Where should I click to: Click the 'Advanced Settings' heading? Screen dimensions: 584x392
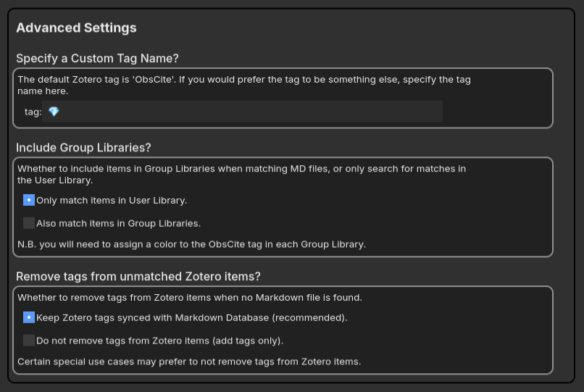pyautogui.click(x=76, y=28)
